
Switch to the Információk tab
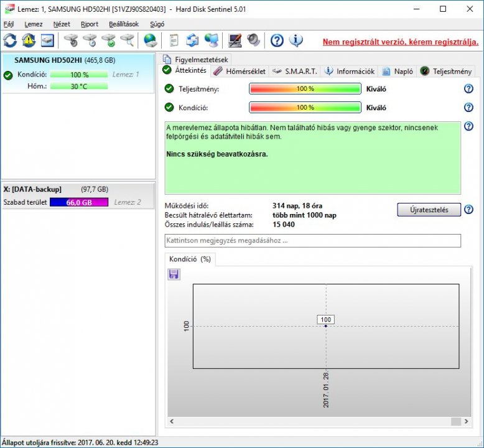pyautogui.click(x=350, y=72)
